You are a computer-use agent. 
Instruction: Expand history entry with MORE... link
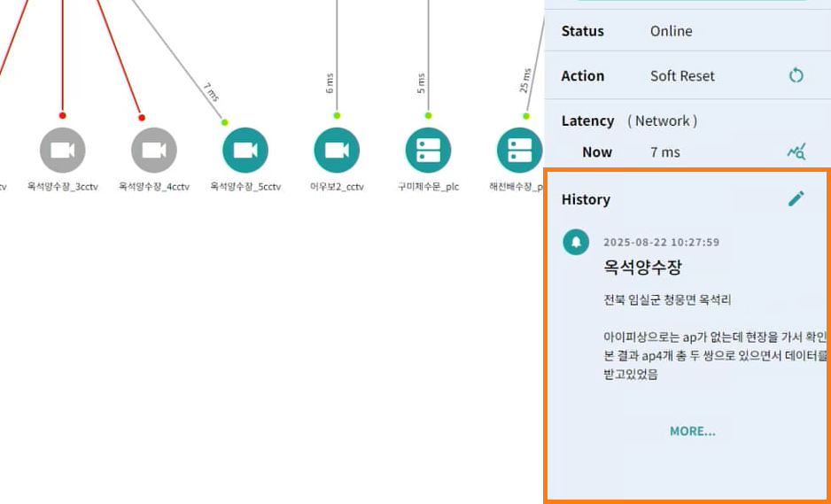click(692, 430)
